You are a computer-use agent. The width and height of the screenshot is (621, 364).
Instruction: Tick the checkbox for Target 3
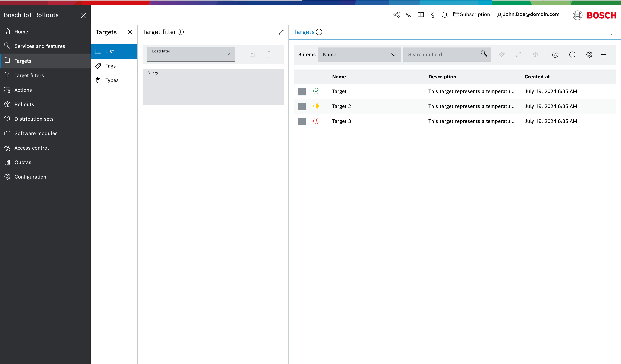302,122
